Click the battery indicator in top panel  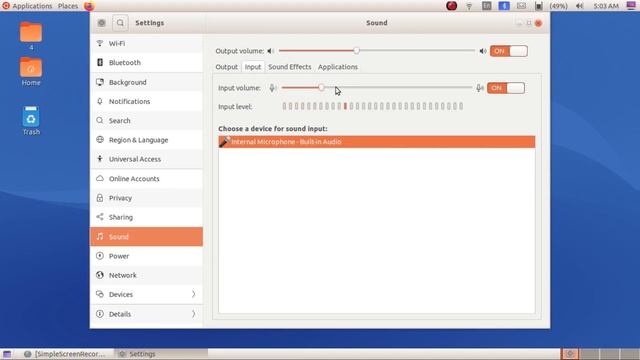click(x=539, y=6)
